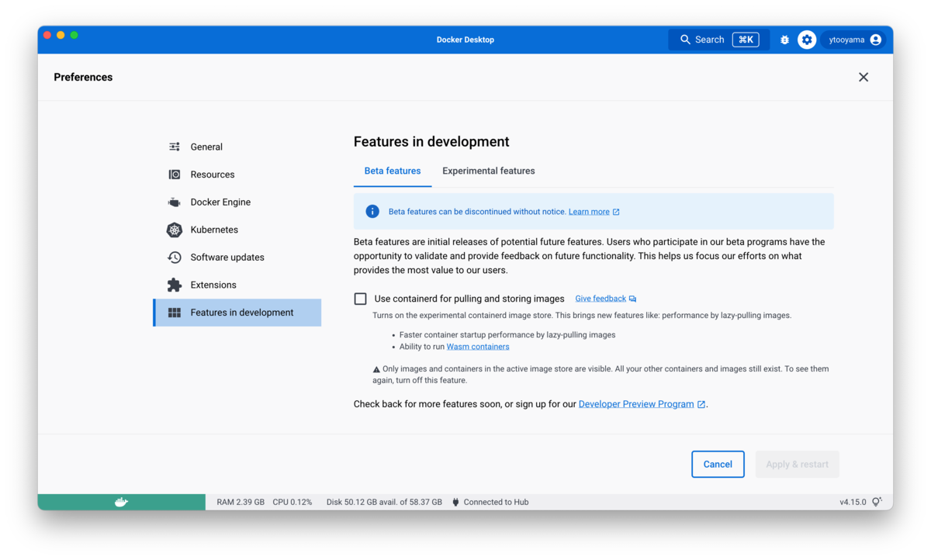
Task: Click the Docker Desktop window title
Action: [465, 40]
